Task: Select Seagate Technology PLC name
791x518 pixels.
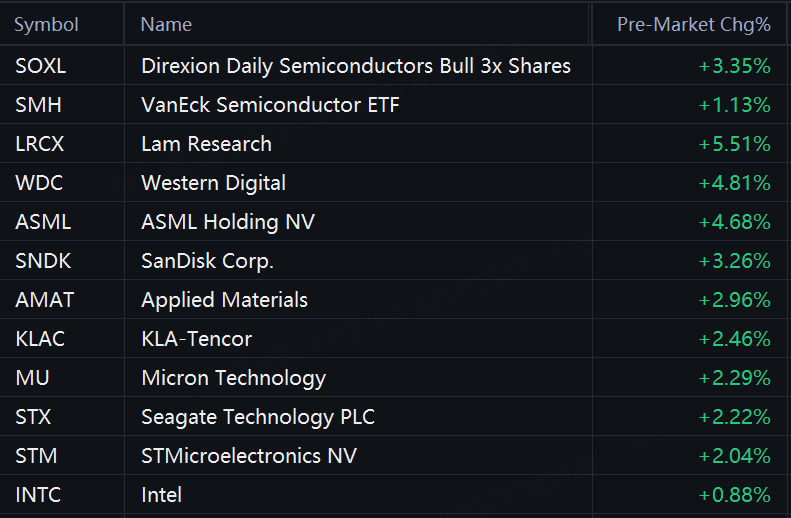Action: [x=258, y=418]
